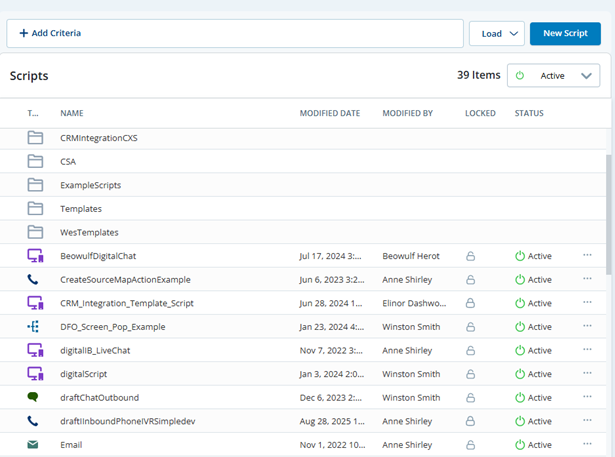Click the lock icon in BeowulfDigitalChat row
615x457 pixels.
[470, 257]
